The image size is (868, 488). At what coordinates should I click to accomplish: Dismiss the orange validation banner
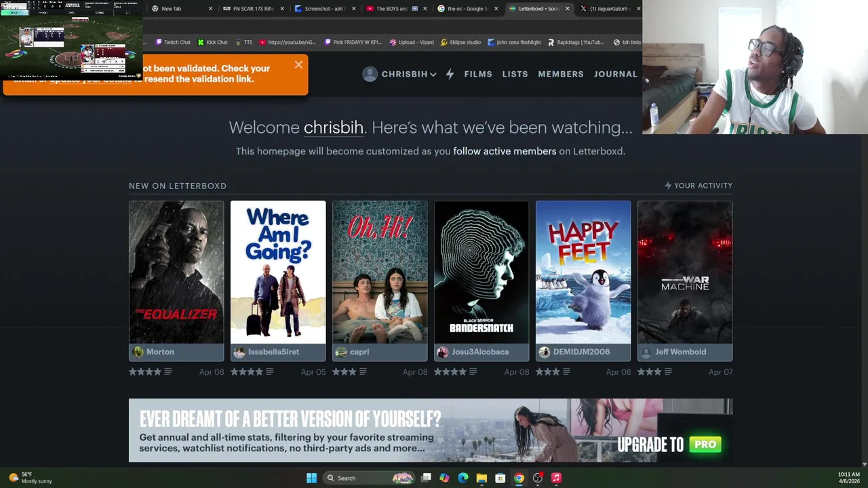298,65
